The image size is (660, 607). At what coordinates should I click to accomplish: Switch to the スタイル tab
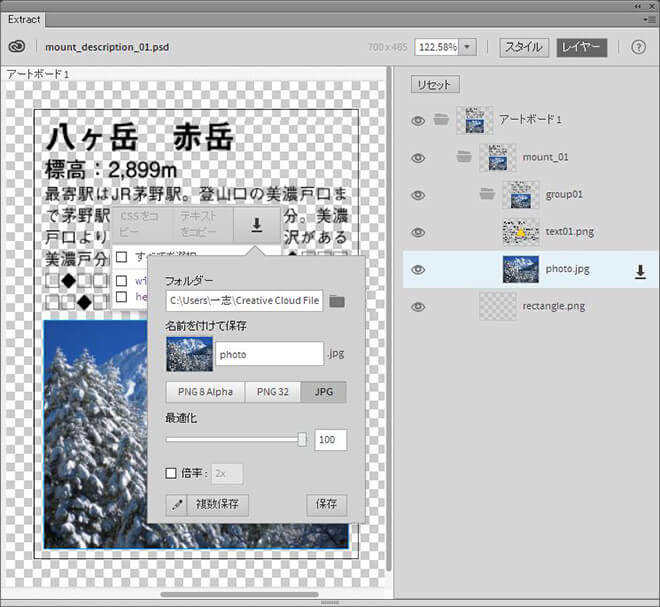pos(523,47)
